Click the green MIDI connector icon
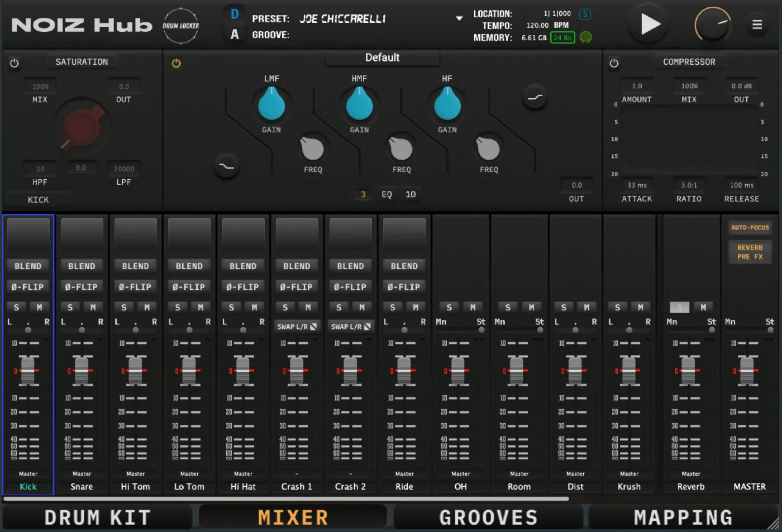The height and width of the screenshot is (532, 782). click(x=585, y=37)
